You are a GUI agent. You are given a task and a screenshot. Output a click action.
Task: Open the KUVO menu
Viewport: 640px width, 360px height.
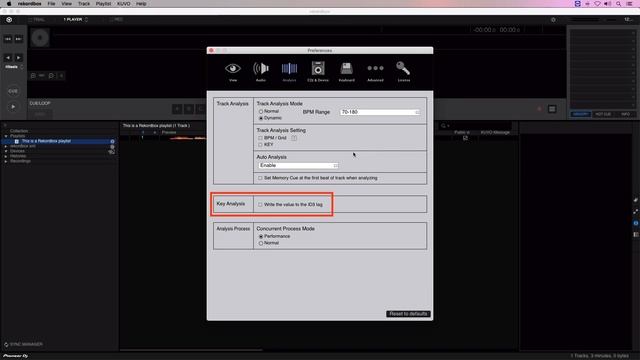point(124,4)
